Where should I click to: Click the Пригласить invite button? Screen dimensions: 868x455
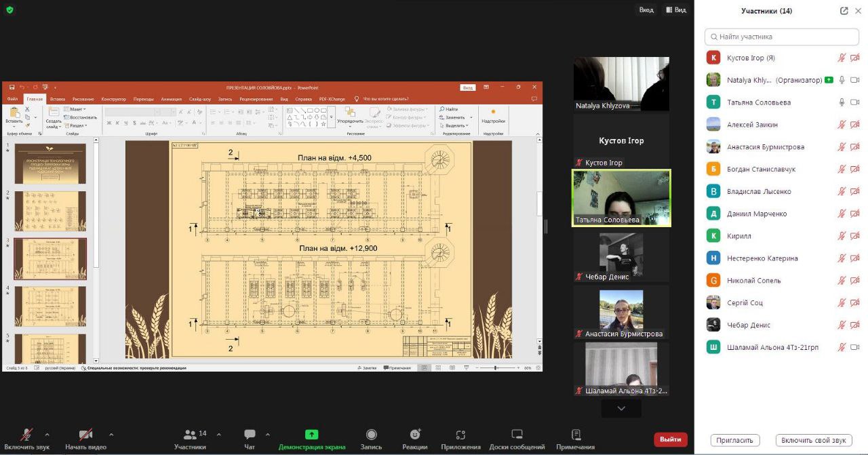[x=735, y=440]
